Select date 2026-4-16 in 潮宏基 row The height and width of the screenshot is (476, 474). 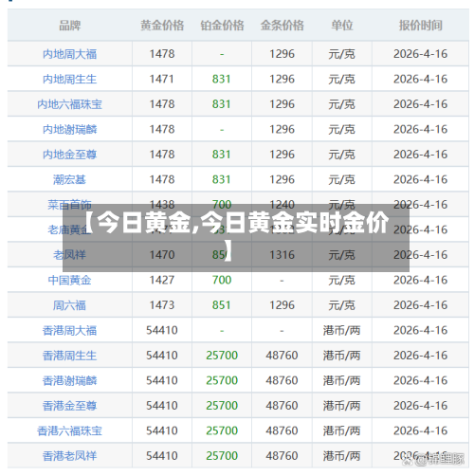pyautogui.click(x=421, y=179)
